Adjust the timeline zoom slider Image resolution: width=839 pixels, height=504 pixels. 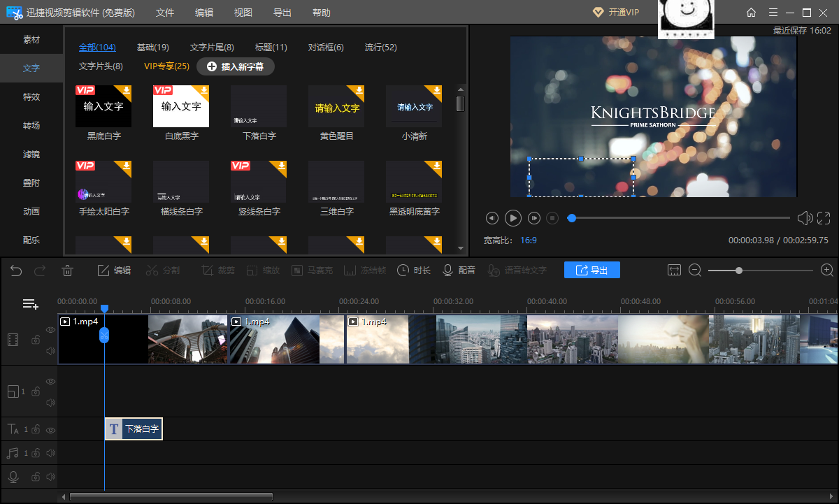[x=739, y=271]
